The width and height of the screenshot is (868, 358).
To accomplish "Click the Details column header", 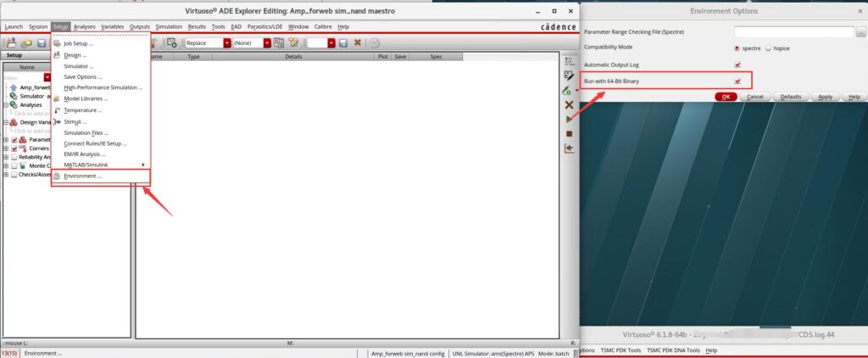I will 293,57.
